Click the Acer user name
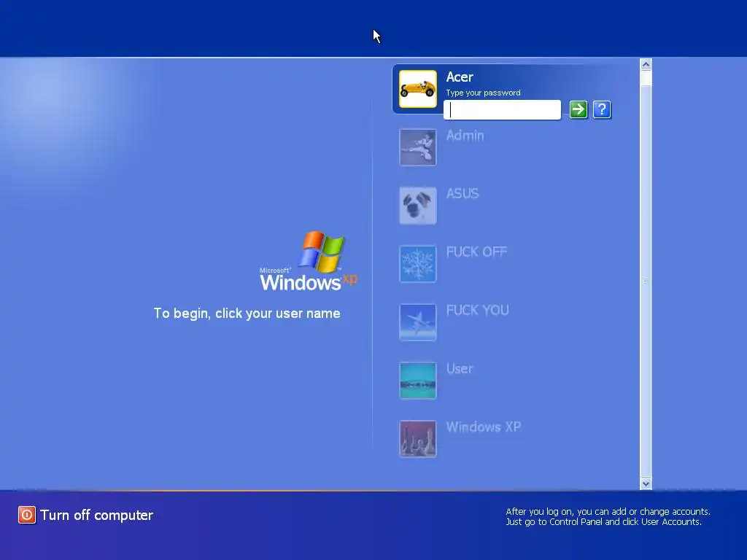747x560 pixels. click(x=460, y=77)
